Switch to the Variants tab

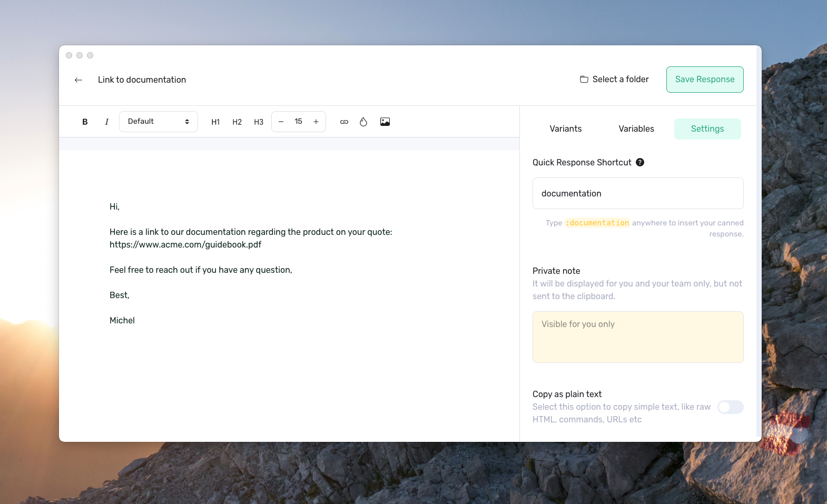click(565, 129)
